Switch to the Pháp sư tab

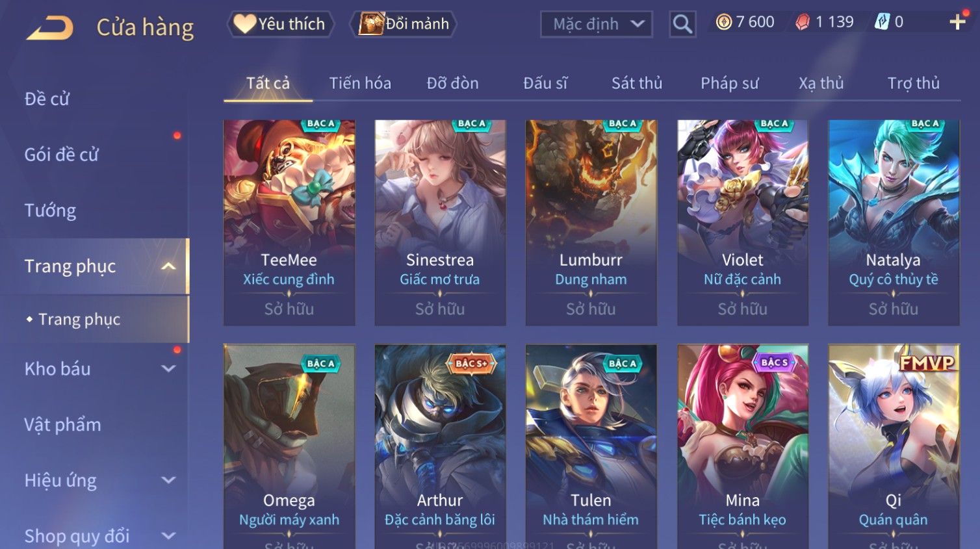(729, 83)
